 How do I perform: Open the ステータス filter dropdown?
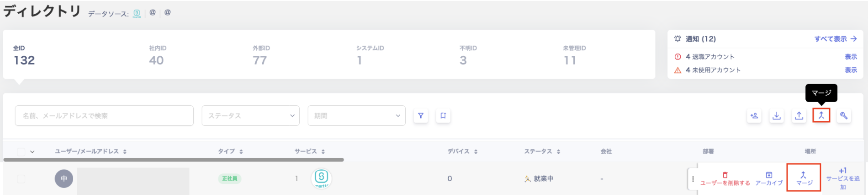pos(250,116)
